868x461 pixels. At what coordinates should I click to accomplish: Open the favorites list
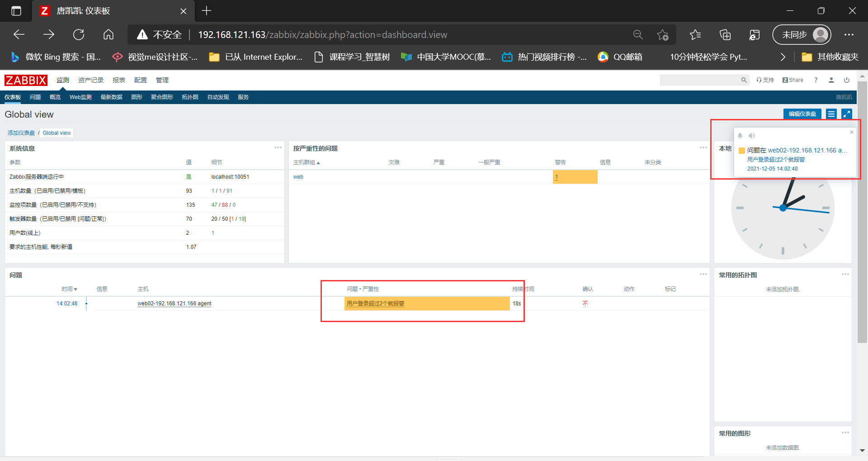[x=695, y=34]
